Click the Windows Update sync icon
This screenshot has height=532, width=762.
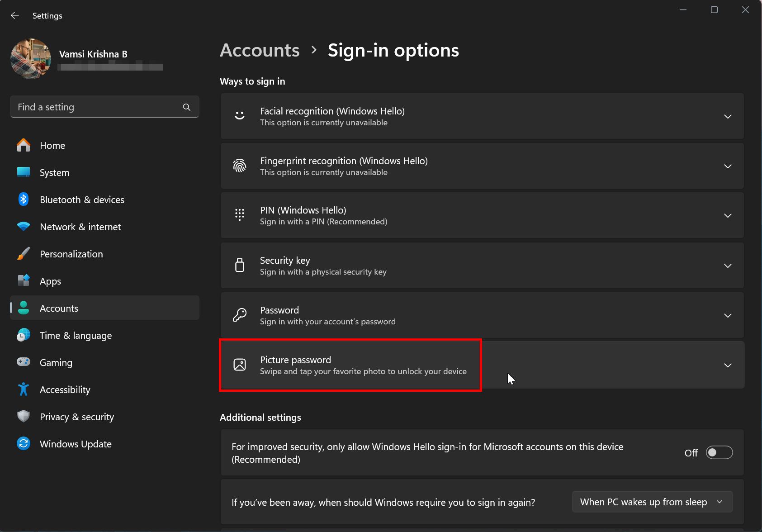[x=24, y=444]
